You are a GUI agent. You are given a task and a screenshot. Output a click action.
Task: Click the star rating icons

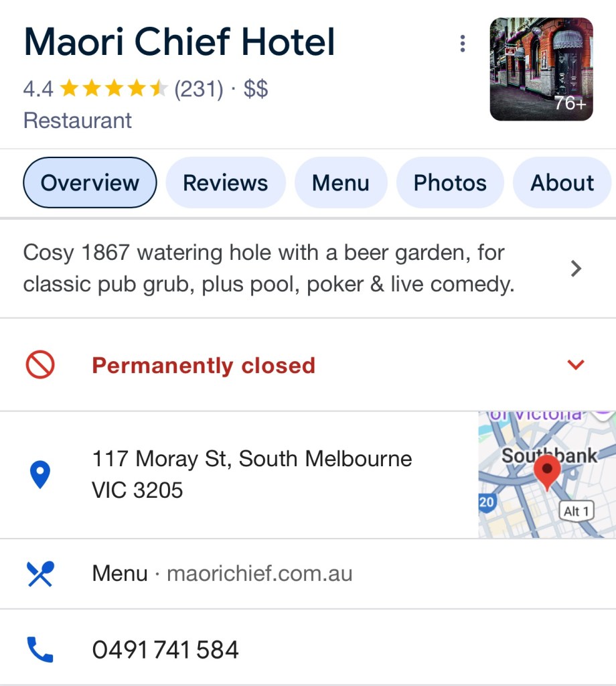113,88
